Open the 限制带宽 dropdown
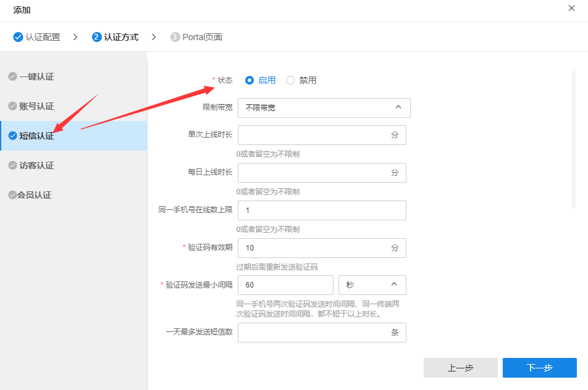This screenshot has width=588, height=390. click(x=324, y=107)
